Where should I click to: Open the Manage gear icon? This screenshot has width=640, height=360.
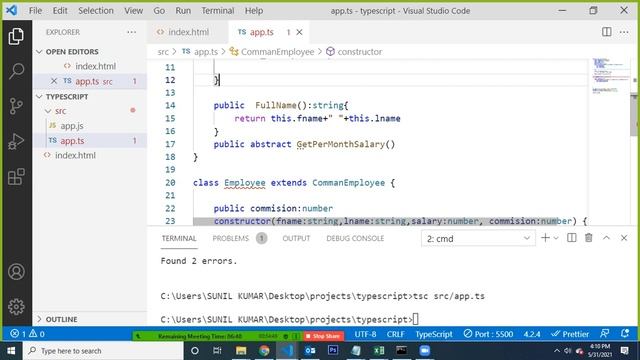coord(16,307)
